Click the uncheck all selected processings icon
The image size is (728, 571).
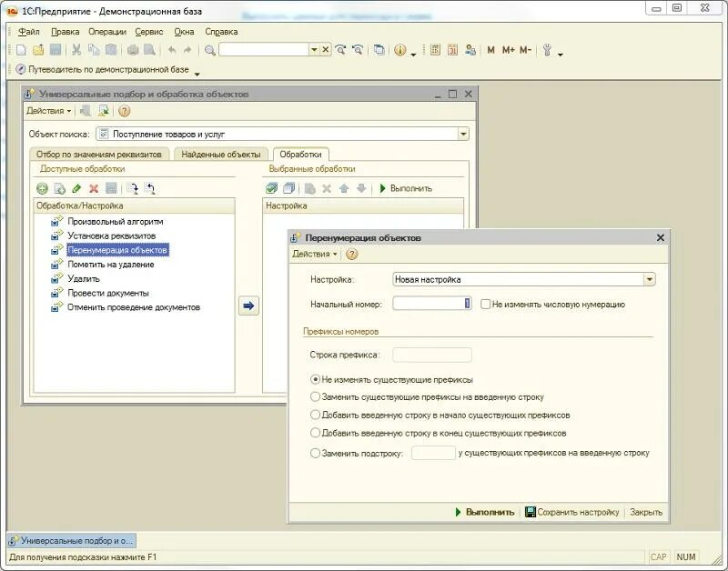(x=288, y=188)
